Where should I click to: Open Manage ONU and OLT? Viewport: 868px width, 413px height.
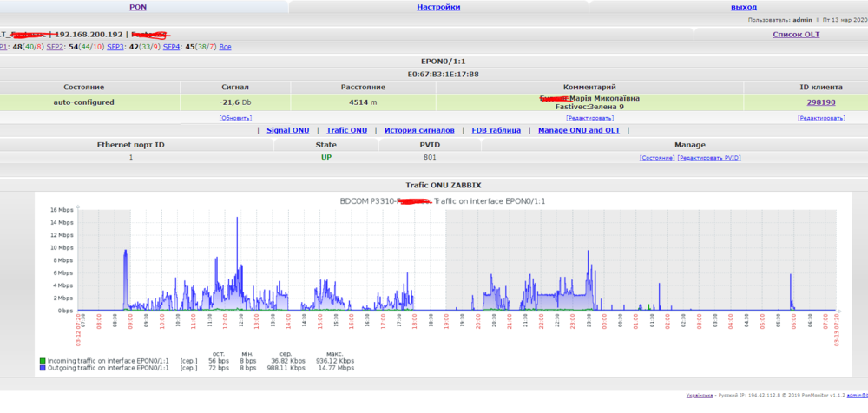click(x=578, y=130)
